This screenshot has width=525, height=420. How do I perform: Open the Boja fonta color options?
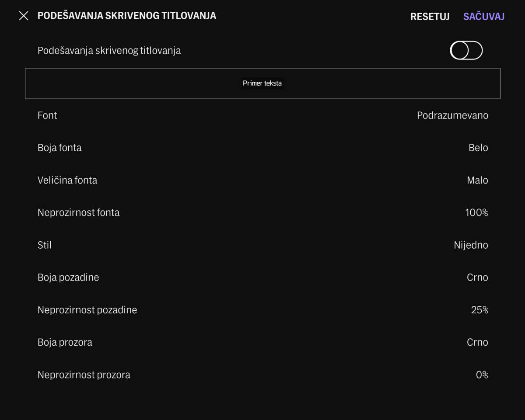pos(262,148)
